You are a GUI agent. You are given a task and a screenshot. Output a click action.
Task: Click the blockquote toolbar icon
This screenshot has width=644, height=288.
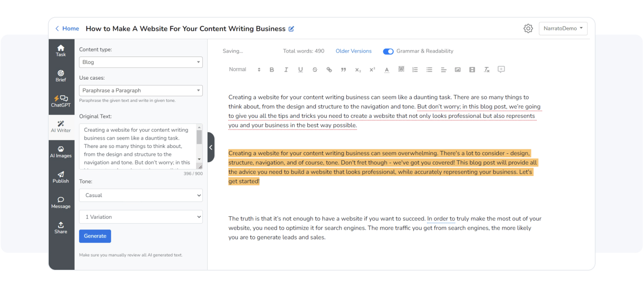click(343, 70)
